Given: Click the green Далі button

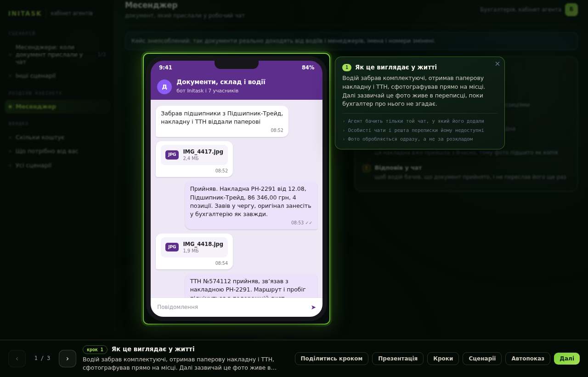Looking at the screenshot, I should (567, 359).
